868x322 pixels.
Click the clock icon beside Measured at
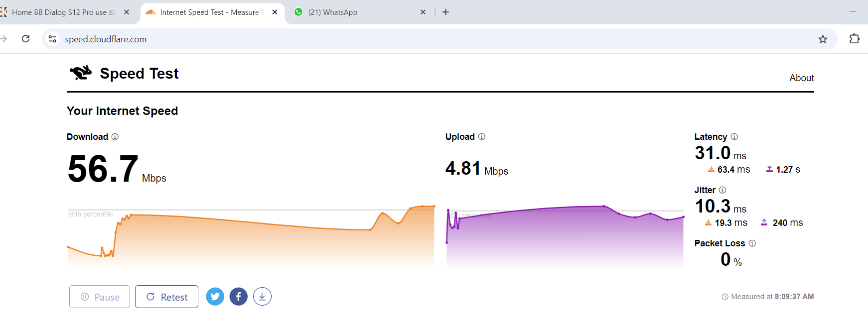point(725,297)
